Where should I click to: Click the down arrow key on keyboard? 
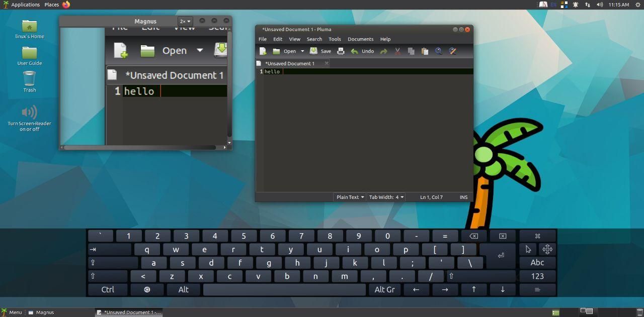pos(503,289)
